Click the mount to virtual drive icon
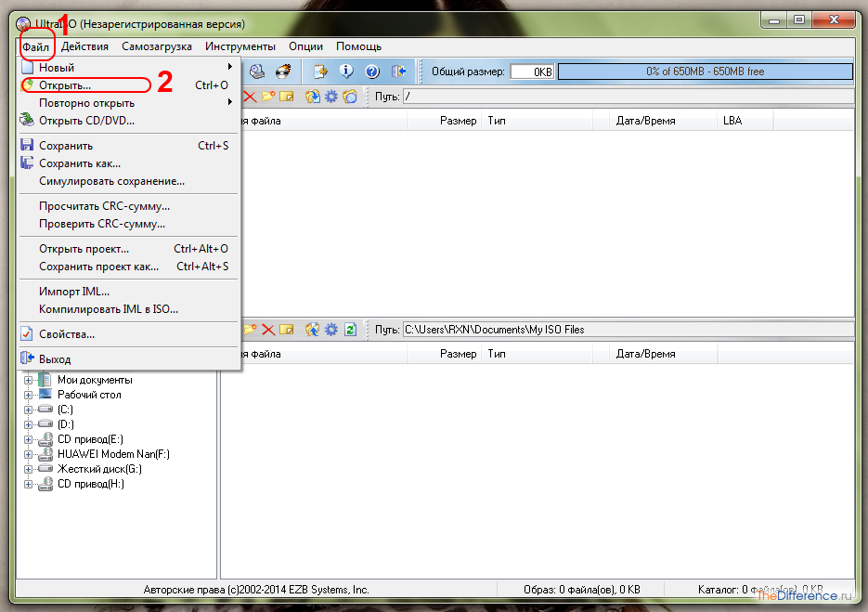This screenshot has height=612, width=868. coord(258,72)
